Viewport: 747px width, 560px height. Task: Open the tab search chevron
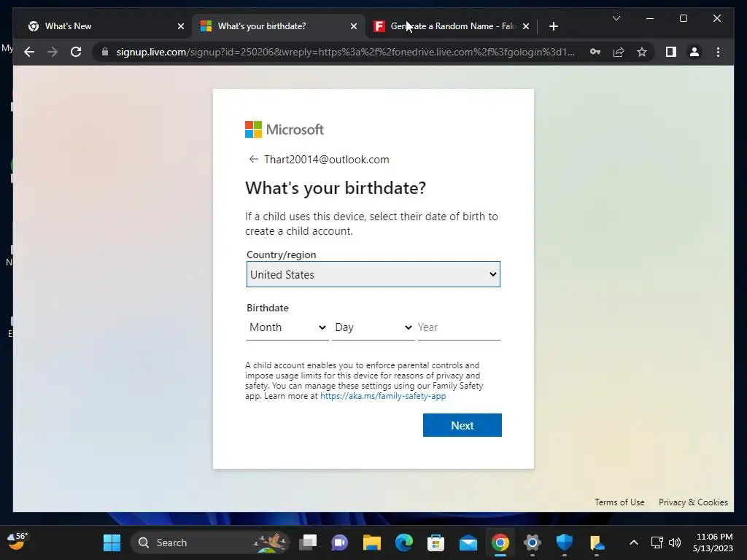[616, 18]
